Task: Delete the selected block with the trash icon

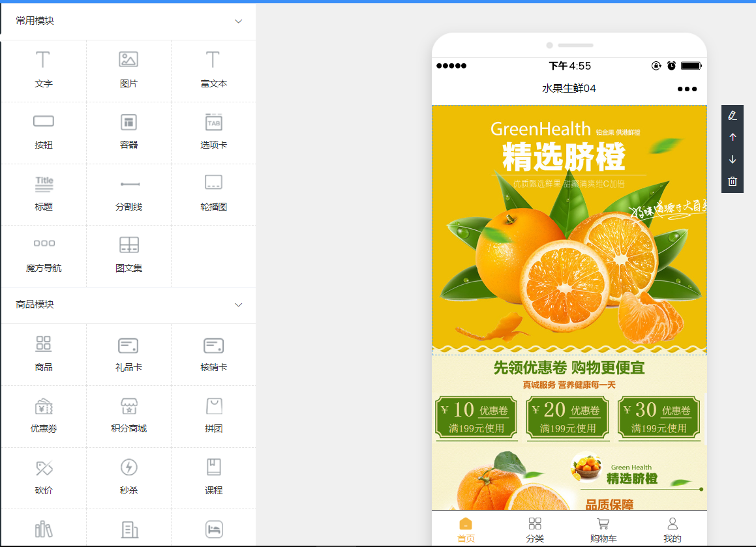Action: 732,181
